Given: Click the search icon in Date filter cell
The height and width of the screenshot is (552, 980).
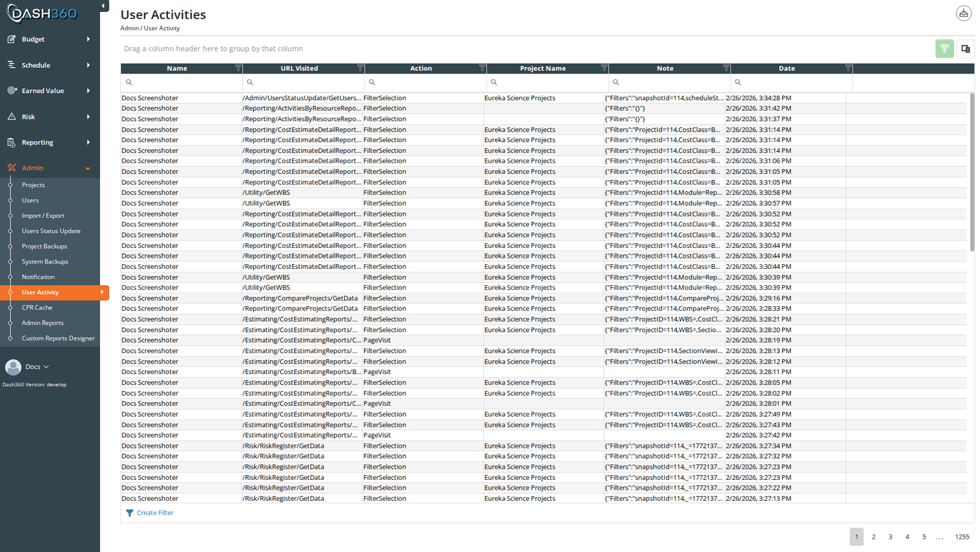Looking at the screenshot, I should pyautogui.click(x=738, y=83).
